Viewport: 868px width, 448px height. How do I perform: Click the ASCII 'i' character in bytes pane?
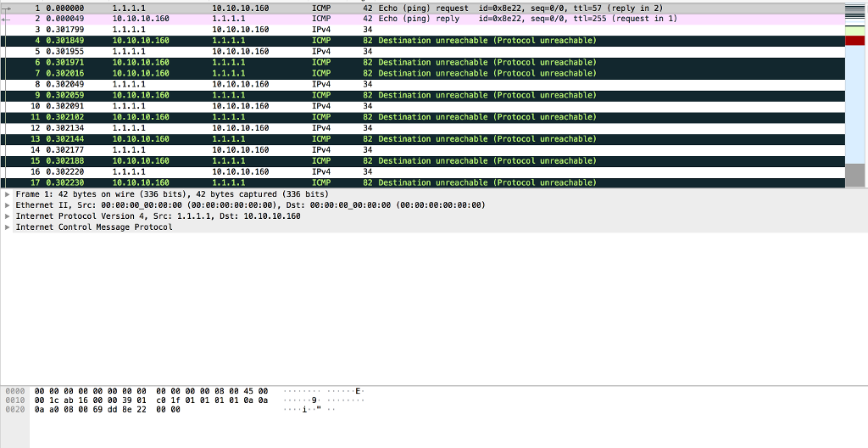click(304, 410)
